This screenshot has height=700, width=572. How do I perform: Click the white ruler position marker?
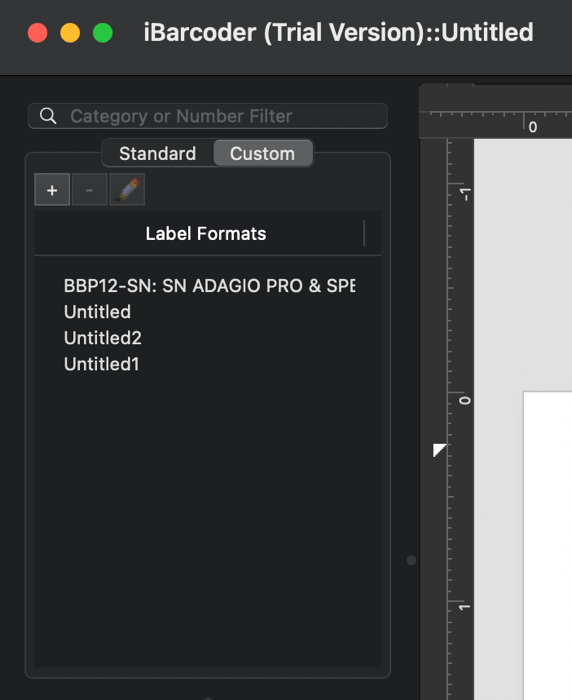(439, 450)
